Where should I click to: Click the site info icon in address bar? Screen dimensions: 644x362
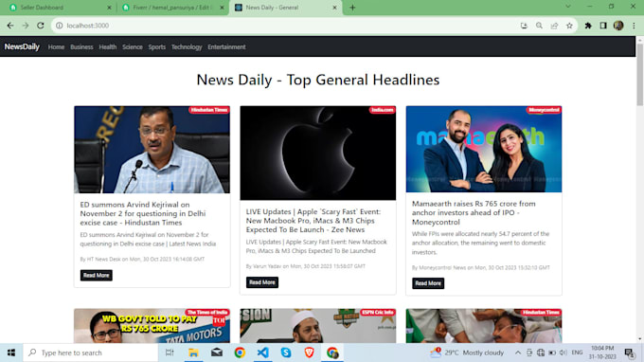(59, 26)
